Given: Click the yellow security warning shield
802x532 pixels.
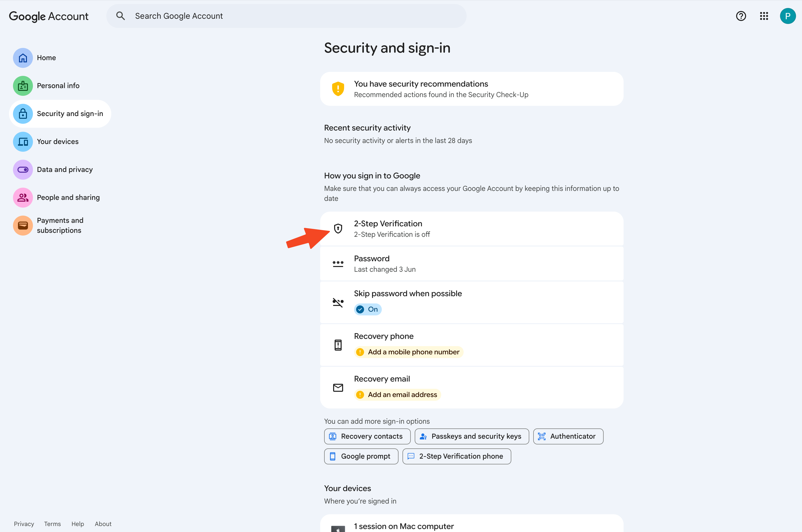Looking at the screenshot, I should coord(338,89).
